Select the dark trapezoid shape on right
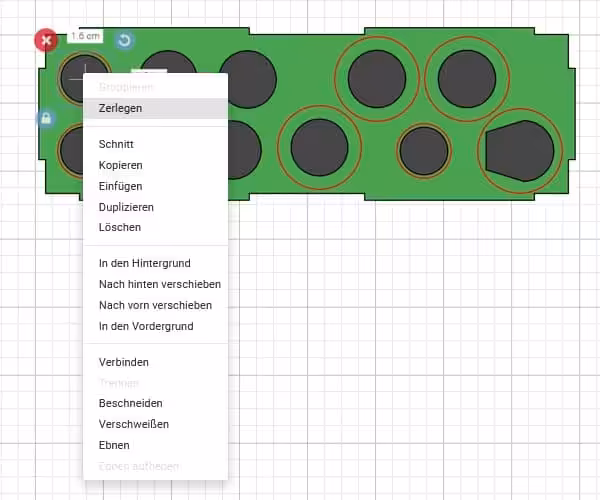600x500 pixels. click(x=519, y=151)
